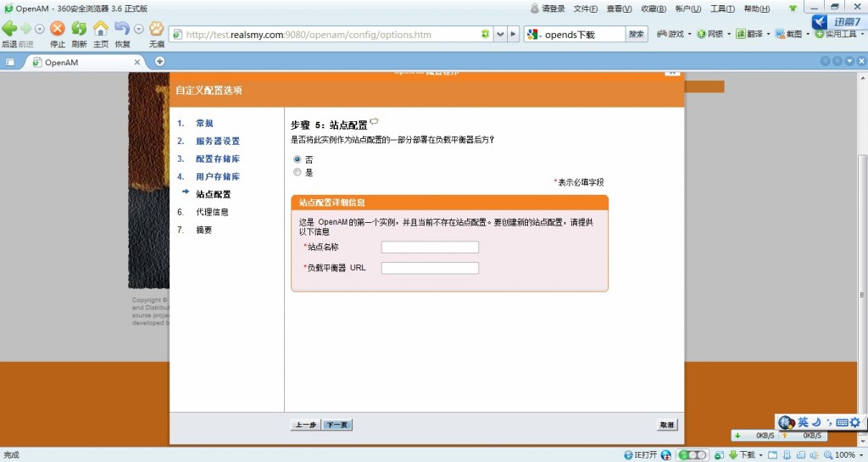868x462 pixels.
Task: Click the step 5 help bubble icon
Action: [374, 121]
